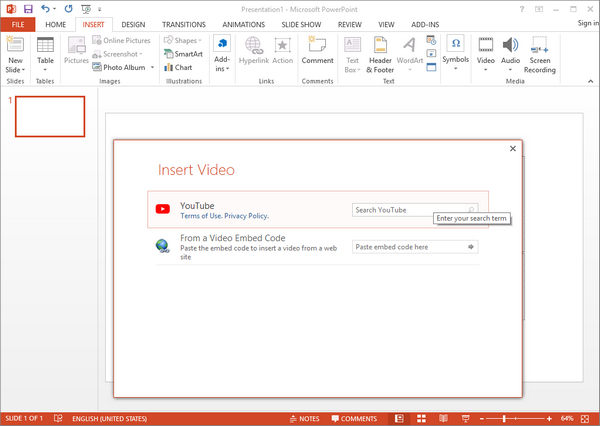This screenshot has height=426, width=600.
Task: Click the spell check status icon
Action: pos(58,418)
